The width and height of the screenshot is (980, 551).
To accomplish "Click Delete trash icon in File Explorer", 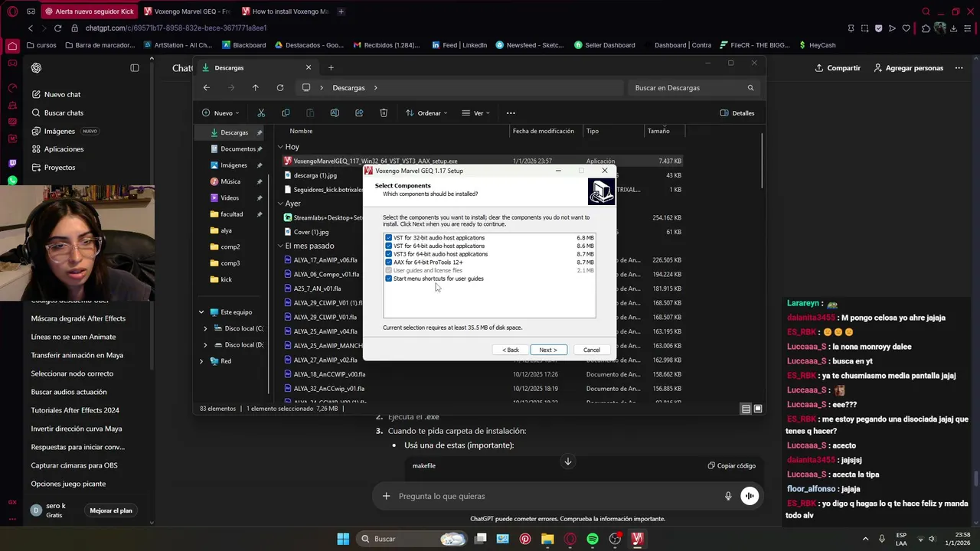I will 384,112.
